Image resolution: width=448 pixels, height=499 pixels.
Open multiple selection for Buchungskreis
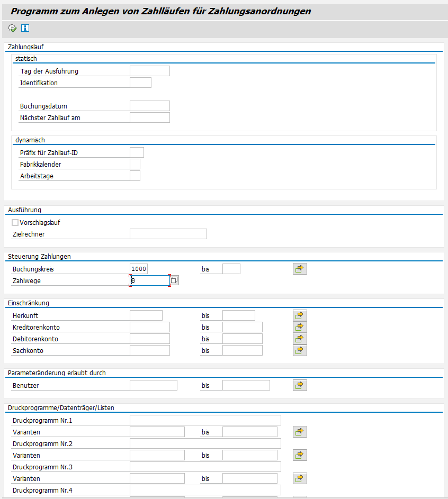[300, 269]
